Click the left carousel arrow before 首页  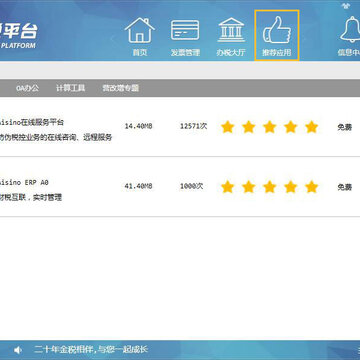click(x=112, y=39)
